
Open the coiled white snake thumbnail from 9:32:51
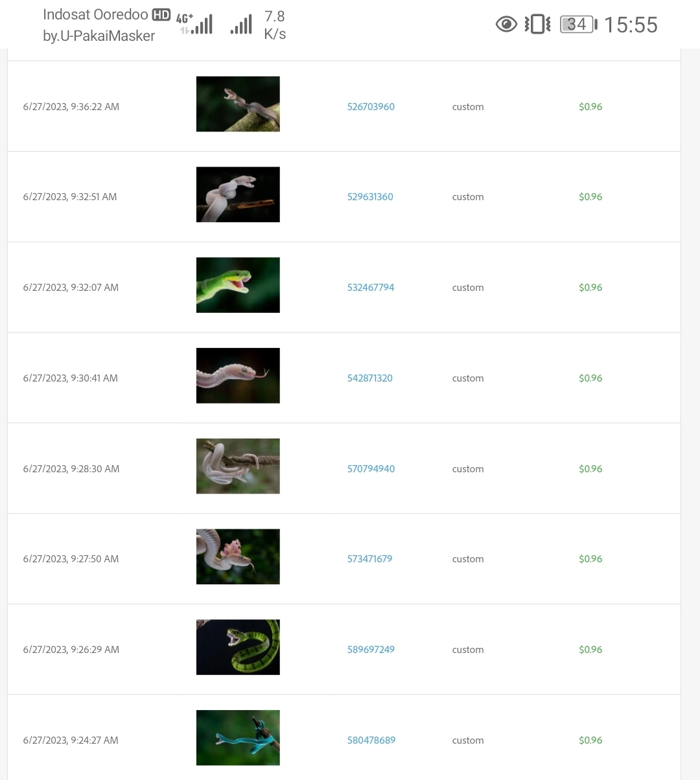pos(238,194)
